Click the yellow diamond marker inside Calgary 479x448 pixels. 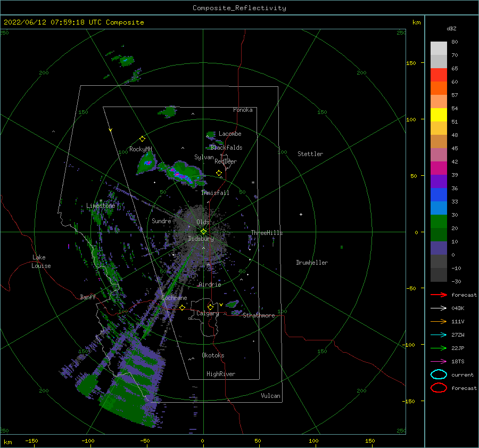(x=210, y=307)
